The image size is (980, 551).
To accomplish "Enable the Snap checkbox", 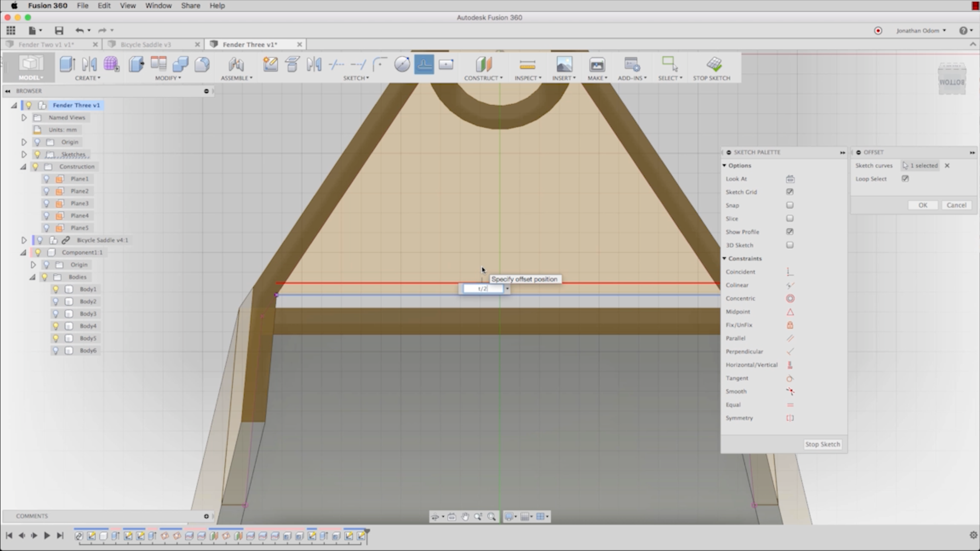I will click(790, 205).
